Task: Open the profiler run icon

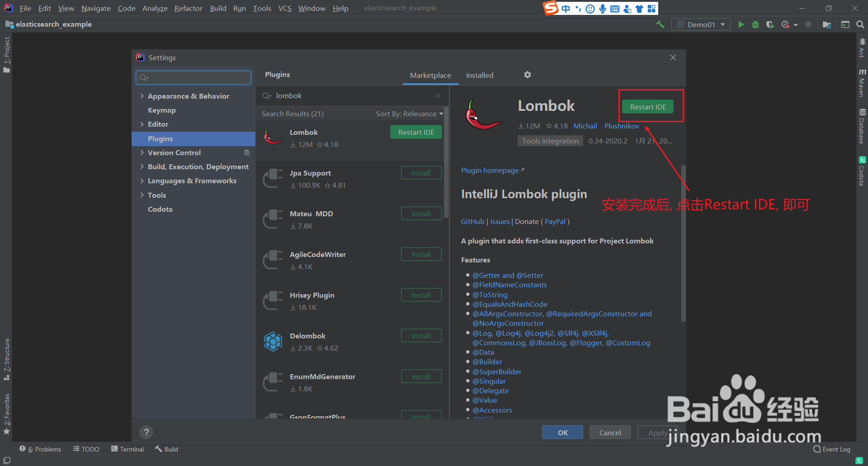Action: (x=786, y=24)
